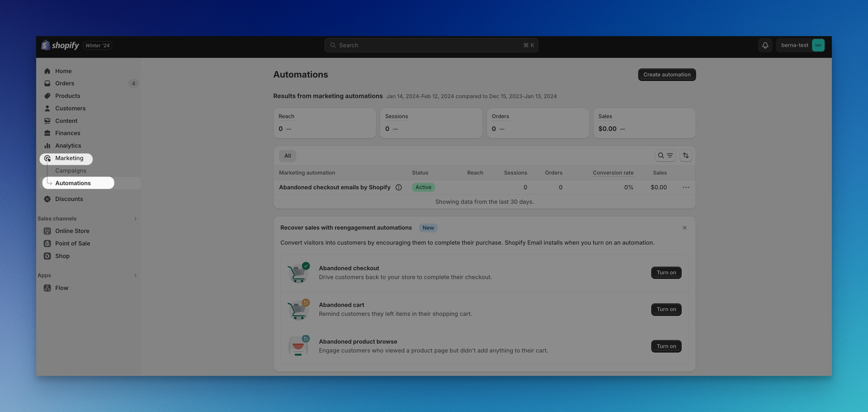This screenshot has width=868, height=412.
Task: Click the Orders inbox icon
Action: point(47,83)
